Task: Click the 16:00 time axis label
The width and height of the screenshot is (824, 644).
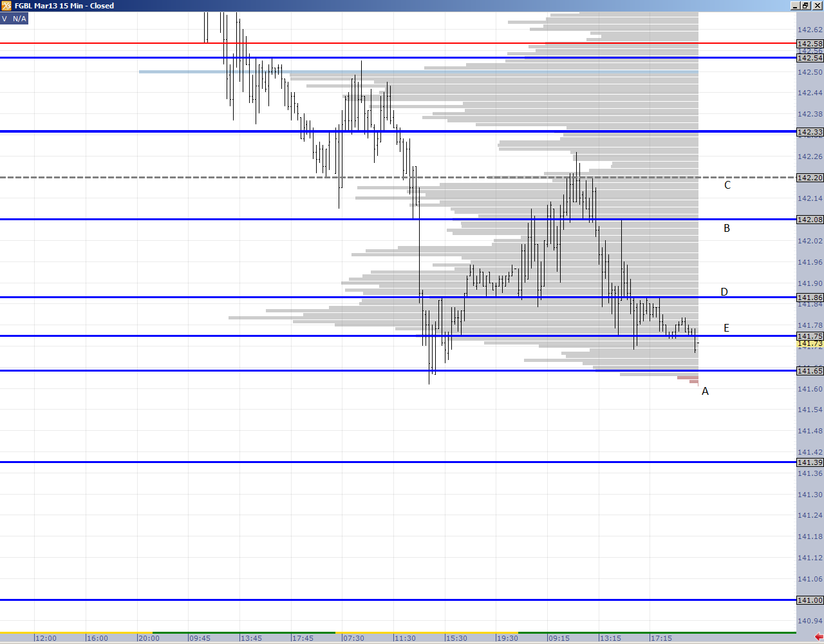Action: click(97, 638)
